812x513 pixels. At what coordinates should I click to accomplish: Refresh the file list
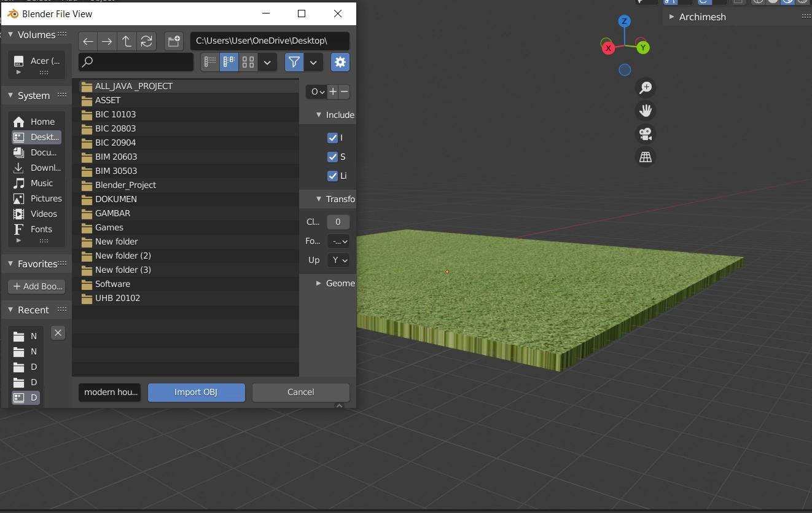tap(146, 41)
